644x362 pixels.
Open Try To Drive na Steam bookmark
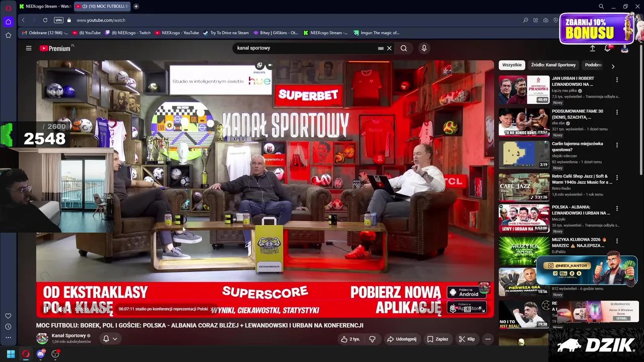point(226,33)
